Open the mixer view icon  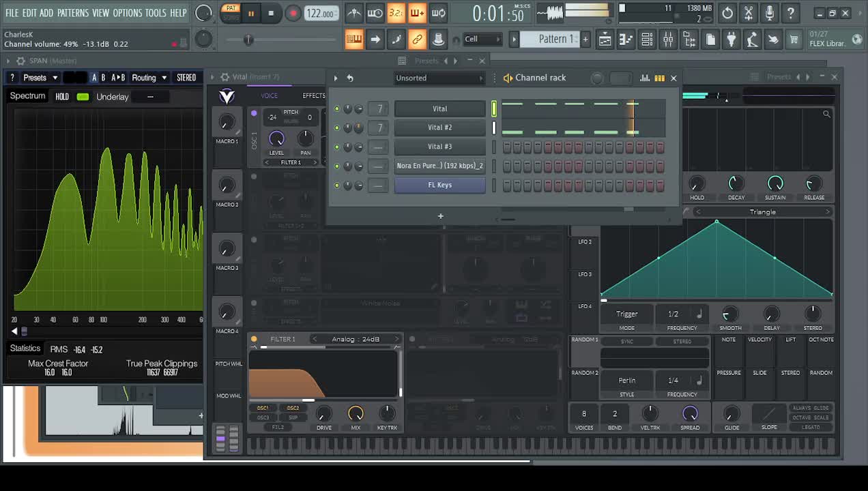(x=668, y=40)
